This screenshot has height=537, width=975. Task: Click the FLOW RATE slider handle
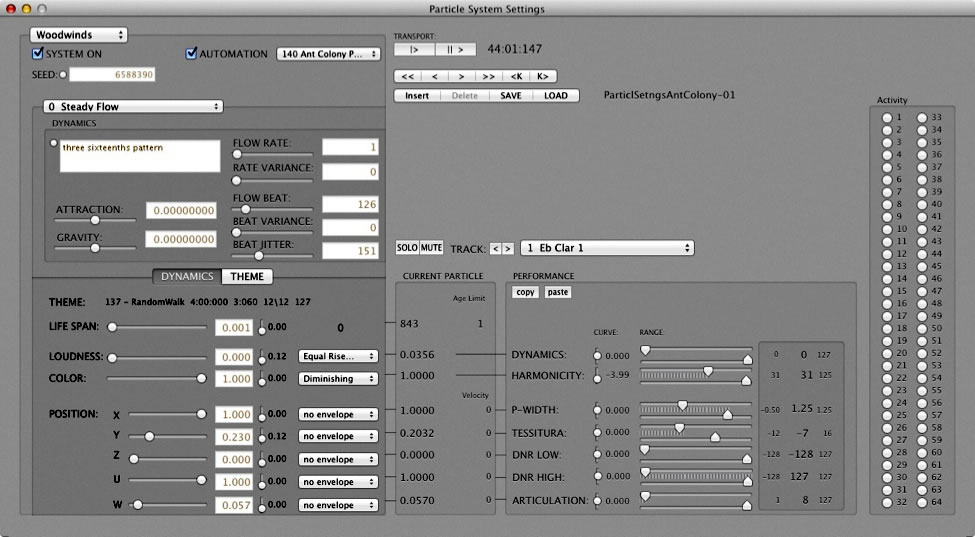pyautogui.click(x=237, y=154)
